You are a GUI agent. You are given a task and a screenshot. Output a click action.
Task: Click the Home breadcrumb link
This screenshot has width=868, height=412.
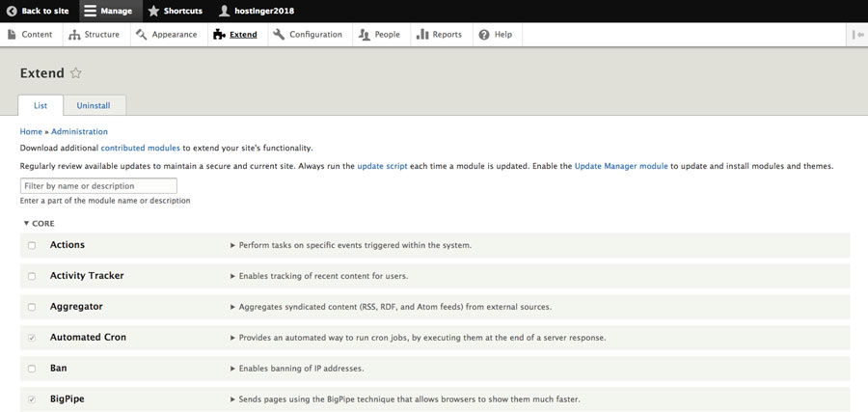pyautogui.click(x=31, y=132)
